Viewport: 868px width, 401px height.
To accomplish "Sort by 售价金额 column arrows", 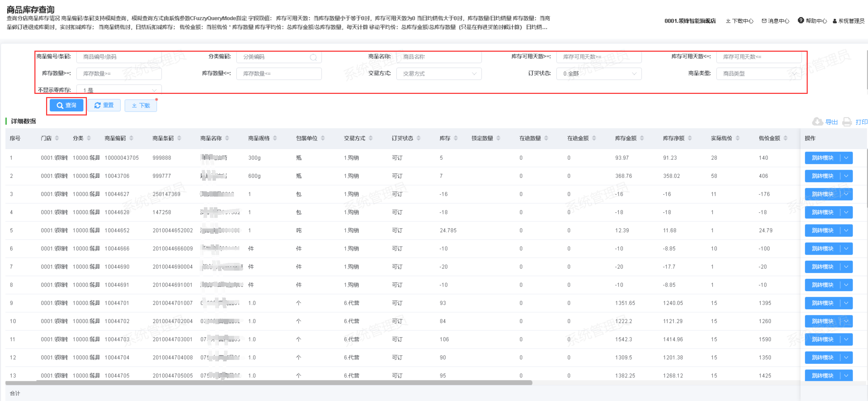I will [x=785, y=138].
